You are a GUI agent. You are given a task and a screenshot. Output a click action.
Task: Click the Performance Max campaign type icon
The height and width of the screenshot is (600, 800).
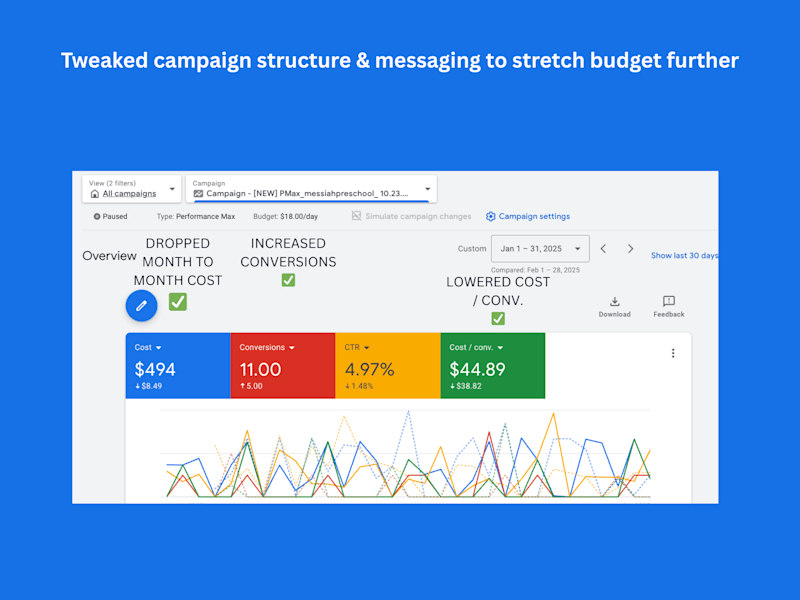198,193
